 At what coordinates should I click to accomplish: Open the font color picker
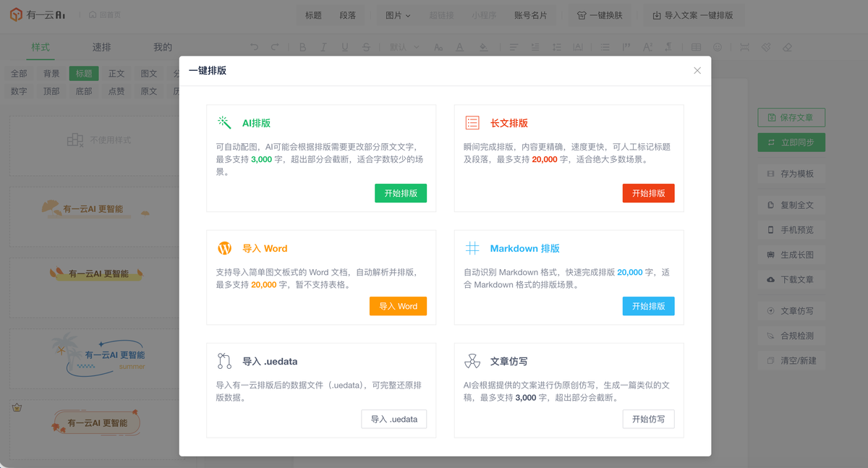[459, 47]
